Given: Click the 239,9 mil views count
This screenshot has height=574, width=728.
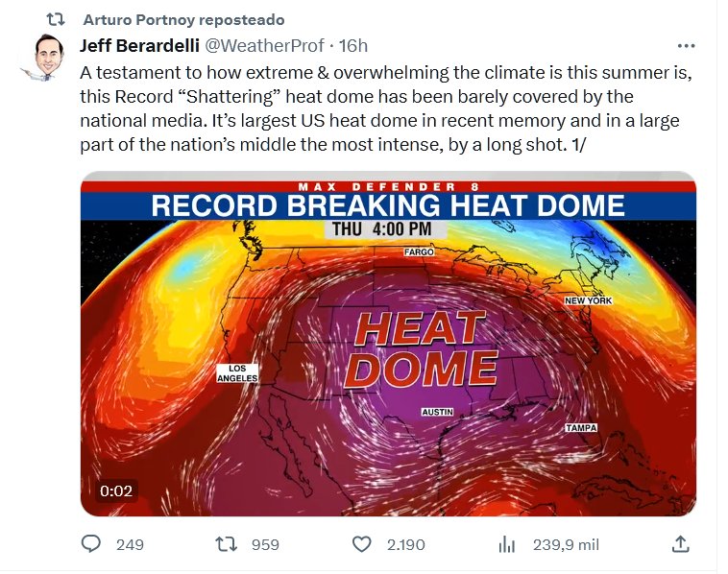Looking at the screenshot, I should coord(566,544).
